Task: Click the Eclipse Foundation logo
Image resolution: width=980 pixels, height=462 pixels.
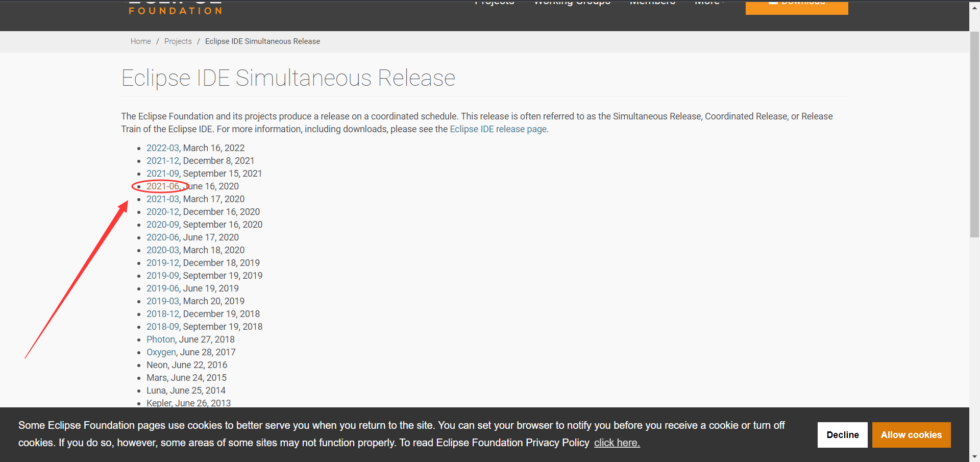Action: 175,7
